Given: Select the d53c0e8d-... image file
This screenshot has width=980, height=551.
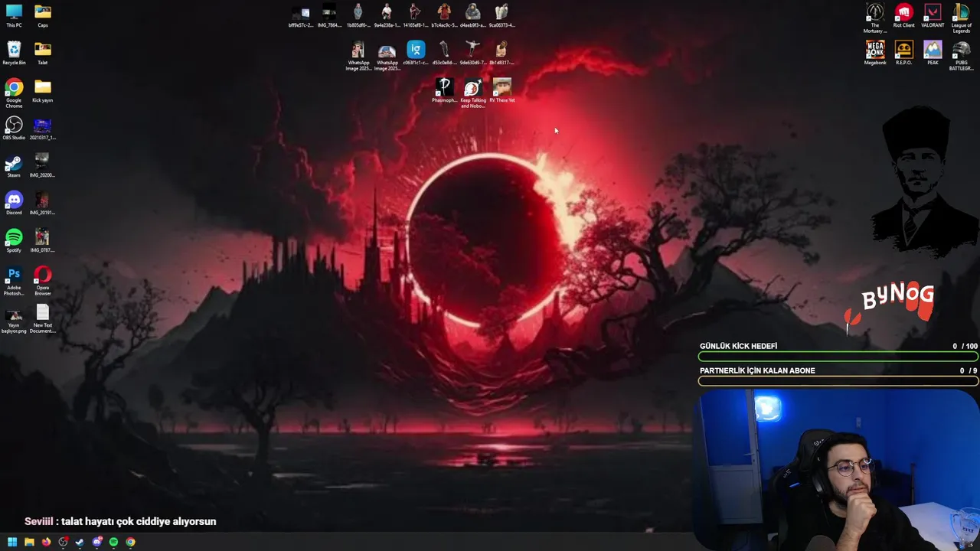Looking at the screenshot, I should click(444, 54).
